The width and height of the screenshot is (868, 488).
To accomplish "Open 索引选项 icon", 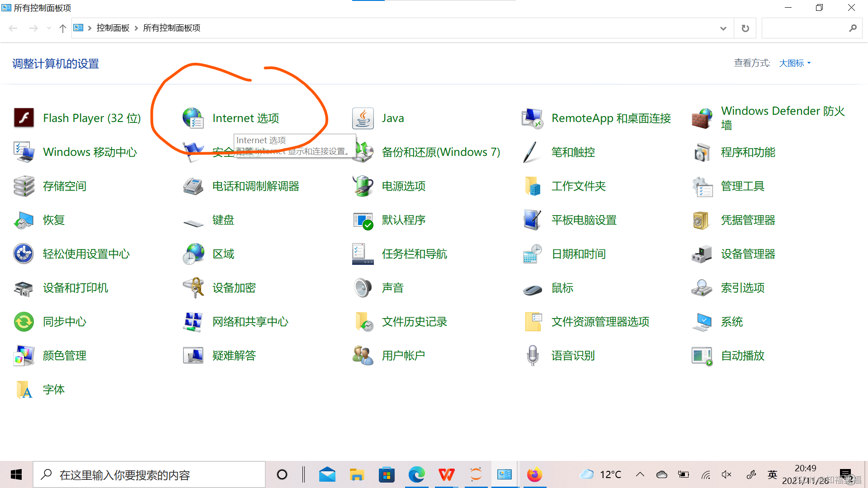I will point(702,288).
